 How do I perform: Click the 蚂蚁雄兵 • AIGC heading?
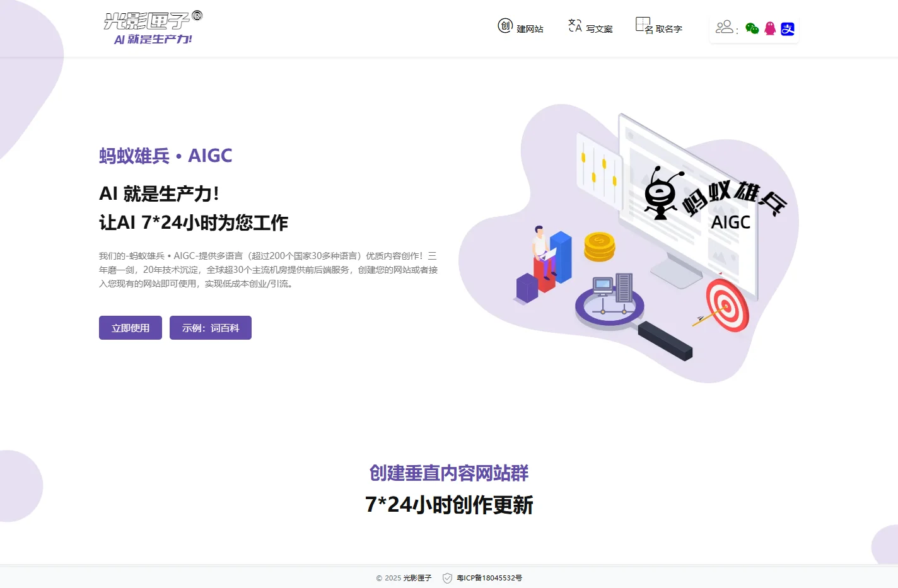pos(165,156)
